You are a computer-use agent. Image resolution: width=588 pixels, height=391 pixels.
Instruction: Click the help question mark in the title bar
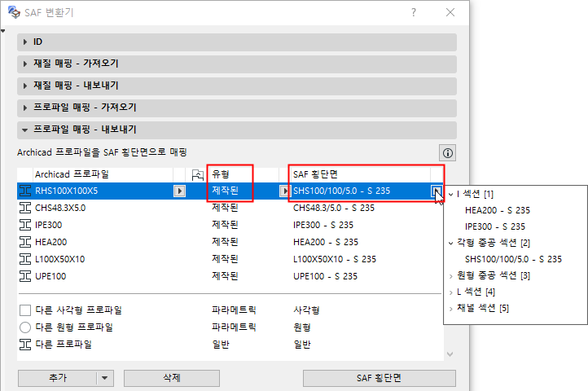(413, 12)
